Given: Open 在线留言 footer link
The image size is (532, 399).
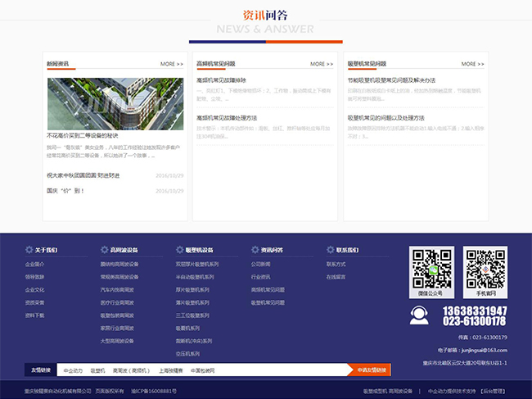Looking at the screenshot, I should (x=336, y=277).
